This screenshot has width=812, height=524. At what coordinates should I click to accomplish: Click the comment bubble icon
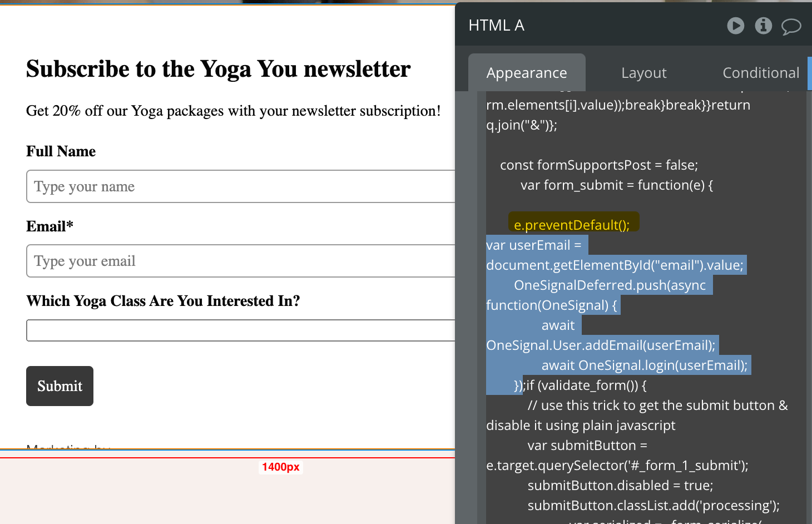(x=791, y=26)
